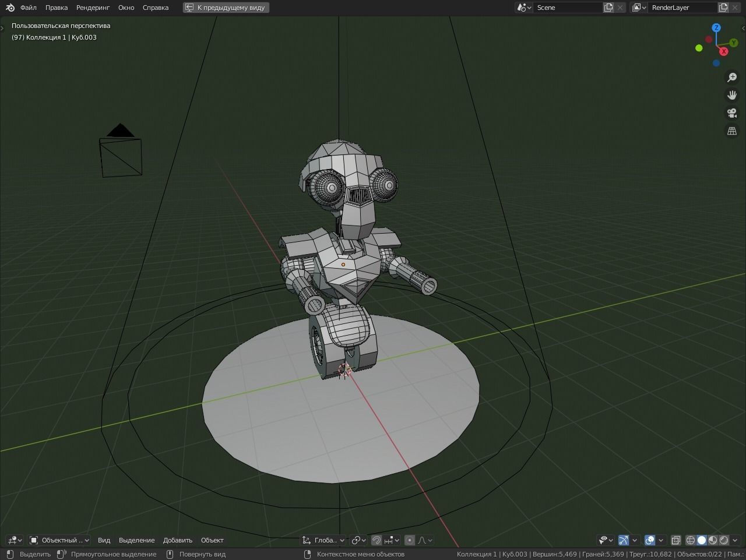Toggle show gizmos button

click(624, 540)
